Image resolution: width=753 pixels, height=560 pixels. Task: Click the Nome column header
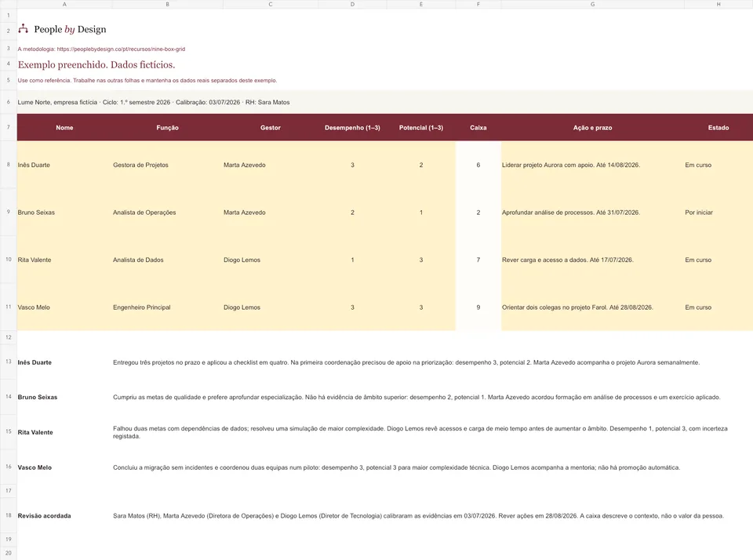point(64,128)
